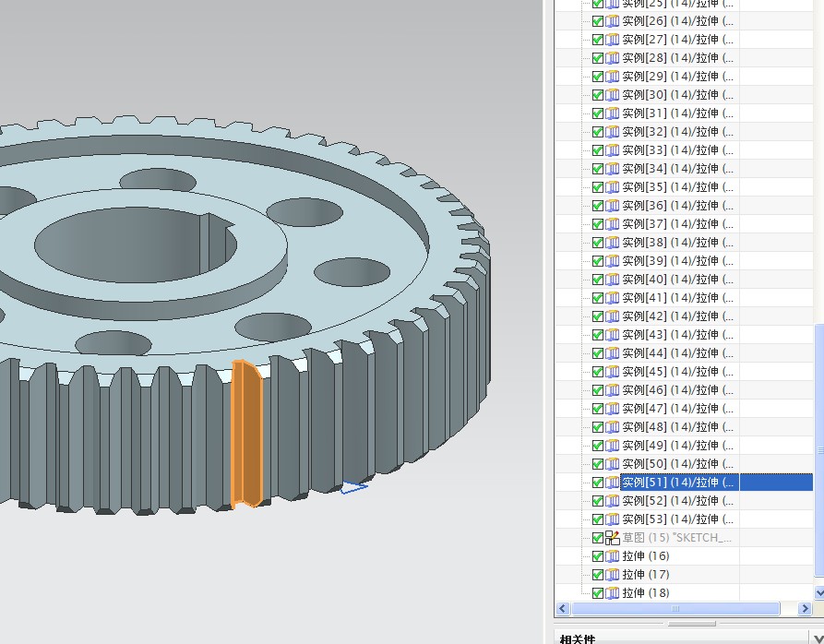Click the extrude icon of 实例[43]

(x=612, y=335)
